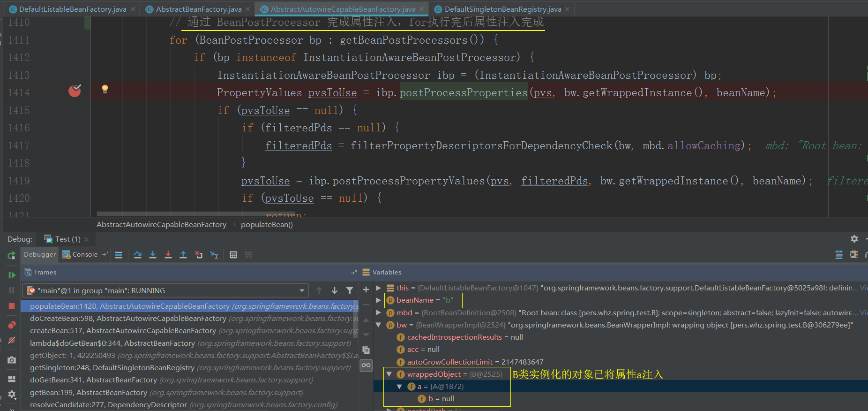Resume program with the green play icon
Image resolution: width=868 pixels, height=411 pixels.
[12, 275]
